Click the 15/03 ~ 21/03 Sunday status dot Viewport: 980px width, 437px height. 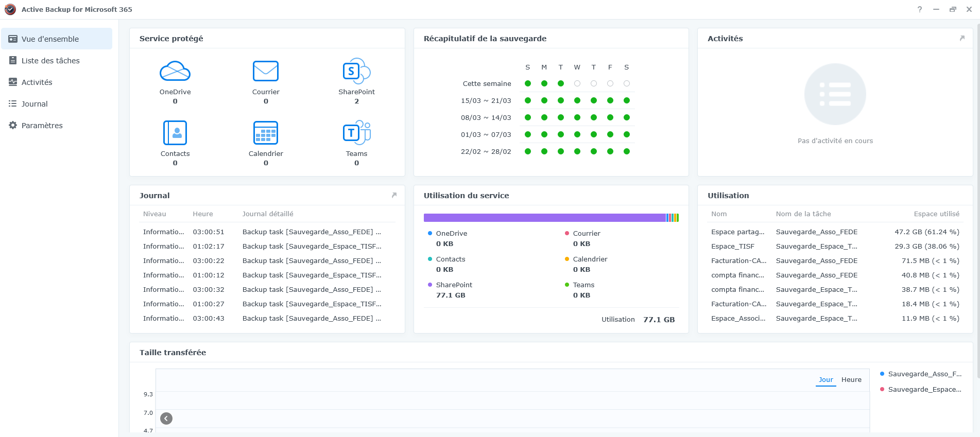[x=528, y=100]
